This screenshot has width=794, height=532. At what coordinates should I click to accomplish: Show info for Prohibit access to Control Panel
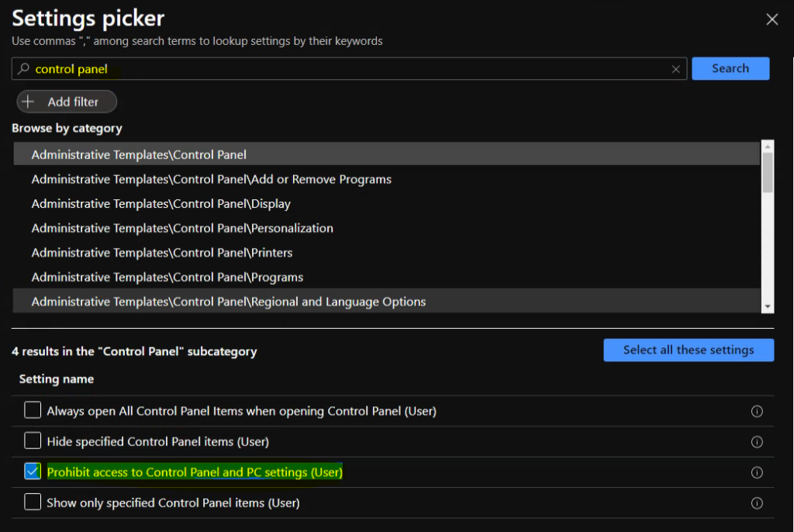pos(757,472)
